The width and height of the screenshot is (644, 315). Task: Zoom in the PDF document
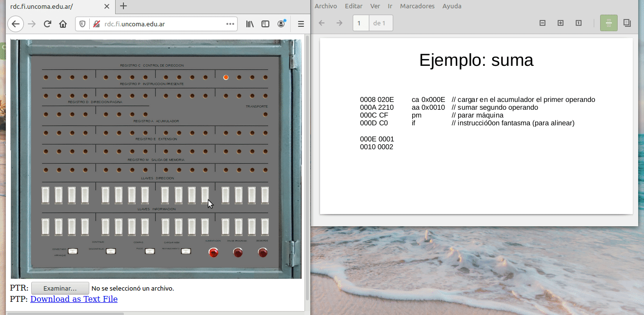click(x=561, y=23)
